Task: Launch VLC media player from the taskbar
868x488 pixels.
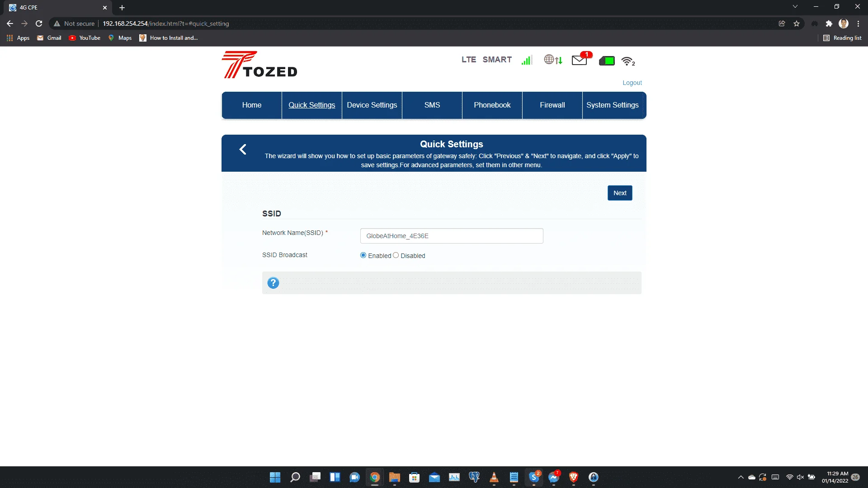Action: point(494,477)
